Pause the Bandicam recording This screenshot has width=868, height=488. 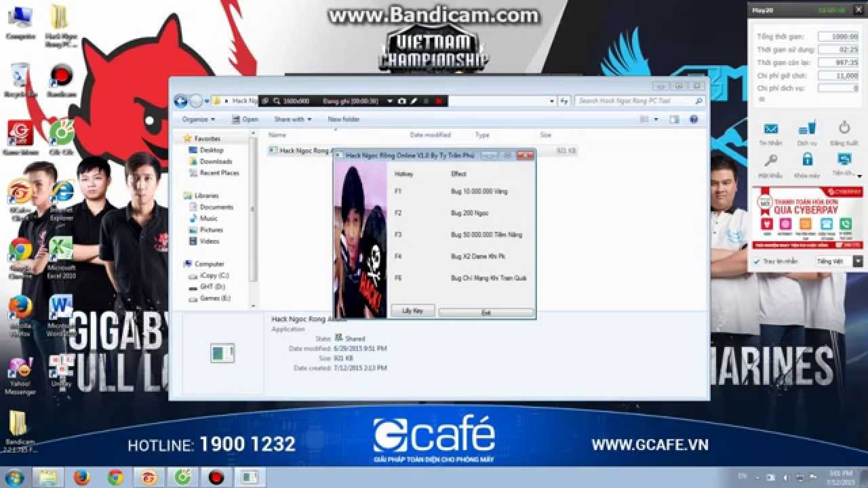click(x=427, y=101)
